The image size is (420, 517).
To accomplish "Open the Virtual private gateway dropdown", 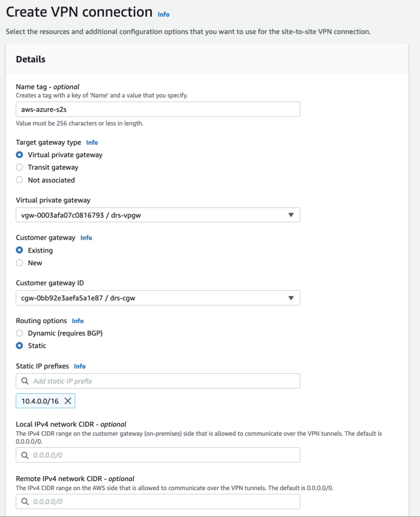I will click(x=291, y=215).
